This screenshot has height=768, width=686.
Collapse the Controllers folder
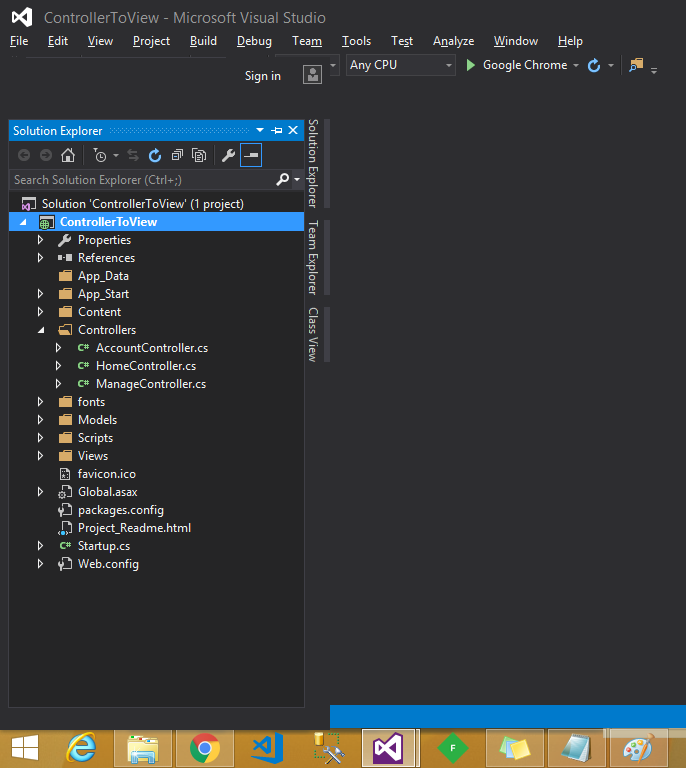(41, 330)
